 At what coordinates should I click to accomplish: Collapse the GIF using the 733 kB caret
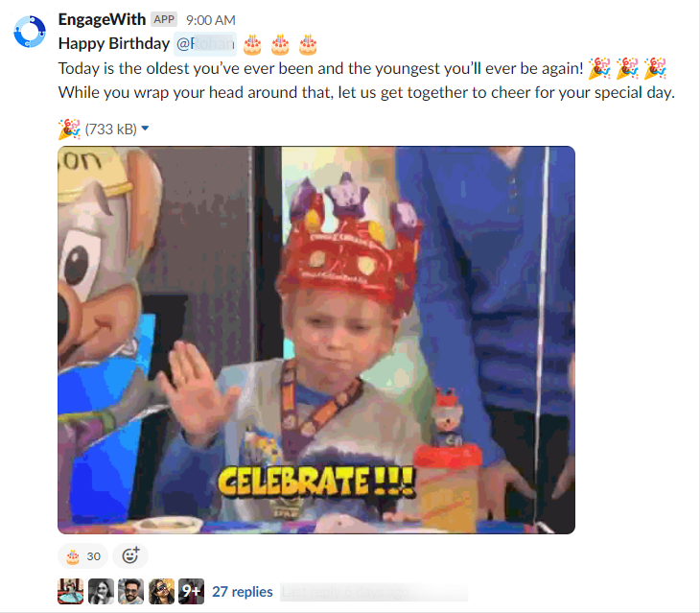coord(145,129)
